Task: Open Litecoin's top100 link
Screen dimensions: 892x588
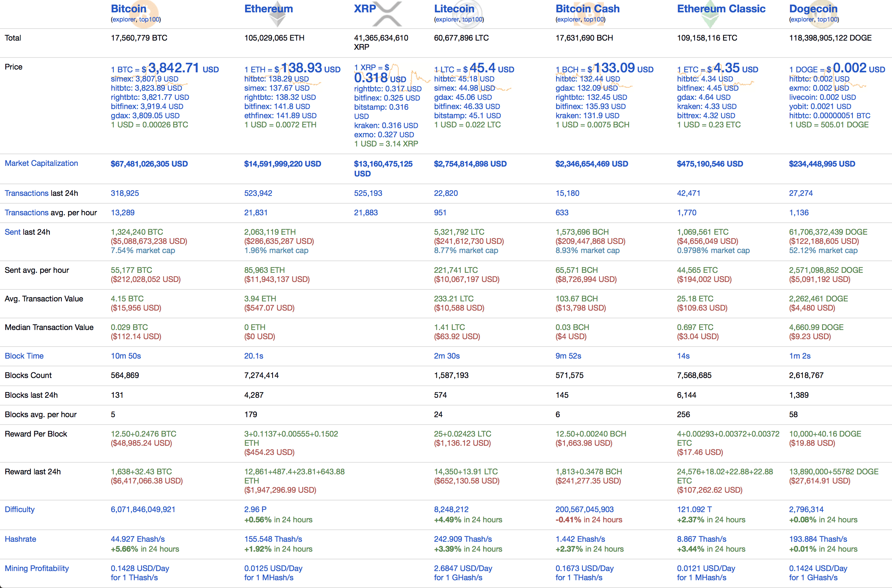Action: pyautogui.click(x=472, y=19)
